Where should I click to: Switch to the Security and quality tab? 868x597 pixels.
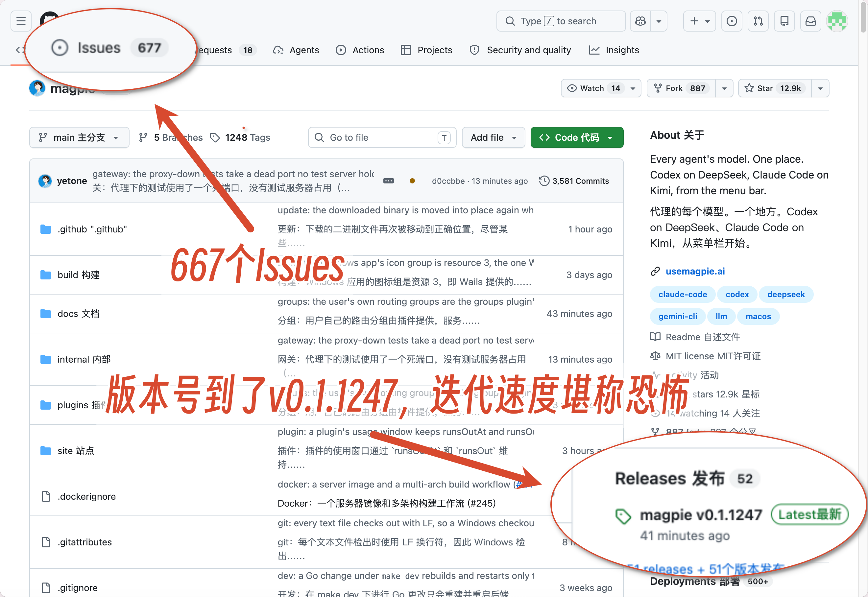[x=520, y=50]
